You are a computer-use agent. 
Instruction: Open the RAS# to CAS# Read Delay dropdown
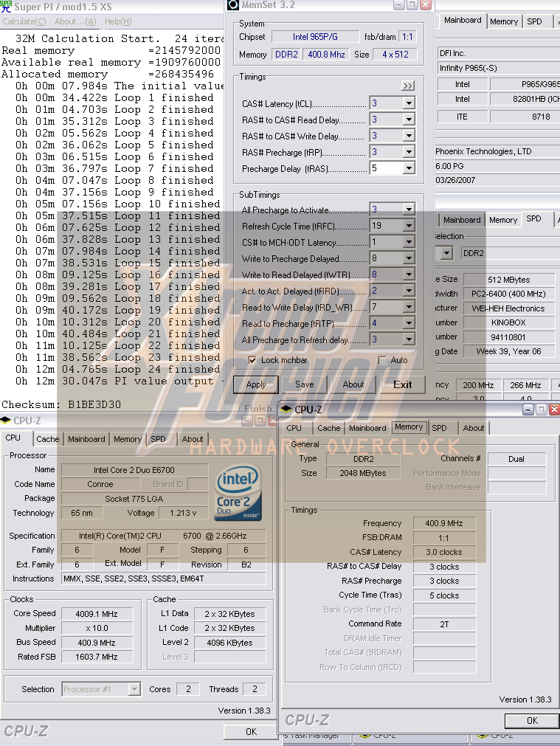[x=409, y=120]
